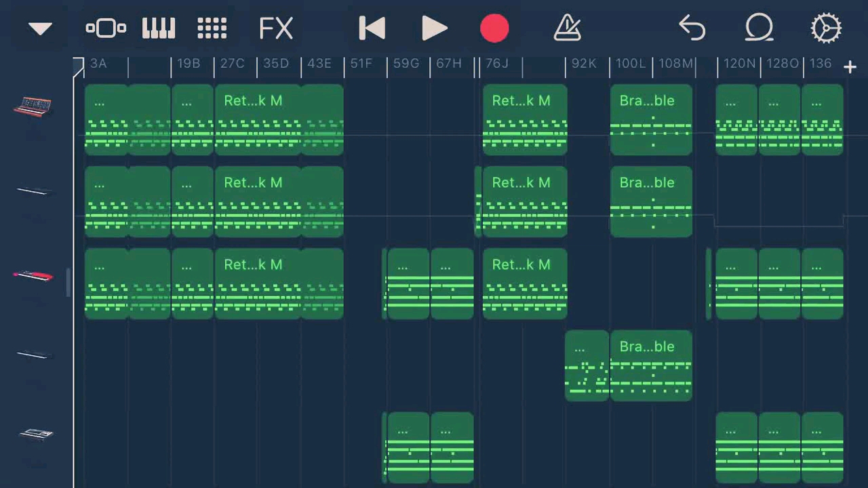The width and height of the screenshot is (868, 488).
Task: Select second track region at 19B
Action: coord(193,202)
